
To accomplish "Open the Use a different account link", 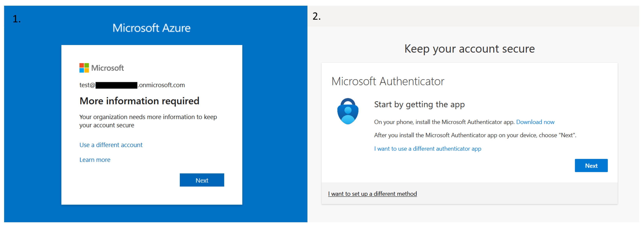I will [x=111, y=145].
